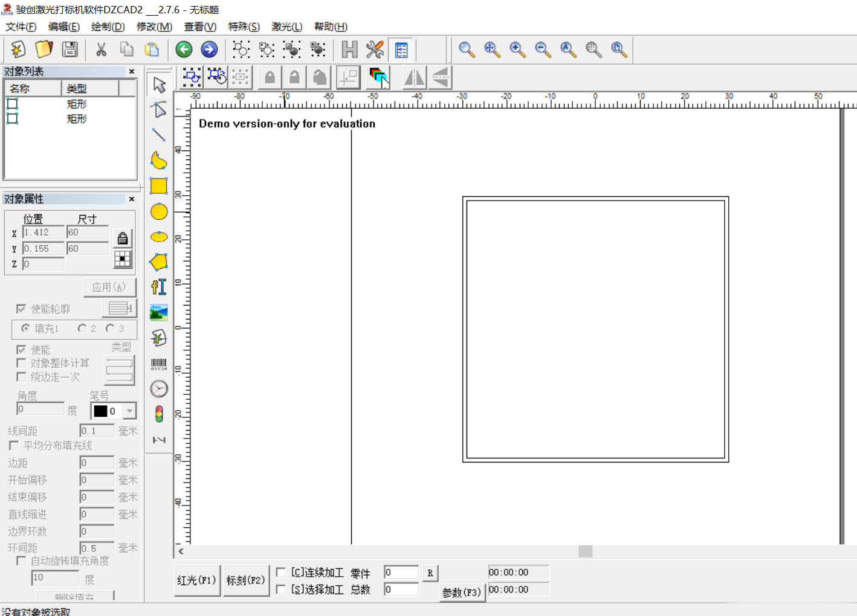Click the color pen layers icon
This screenshot has height=616, width=857.
(x=378, y=78)
